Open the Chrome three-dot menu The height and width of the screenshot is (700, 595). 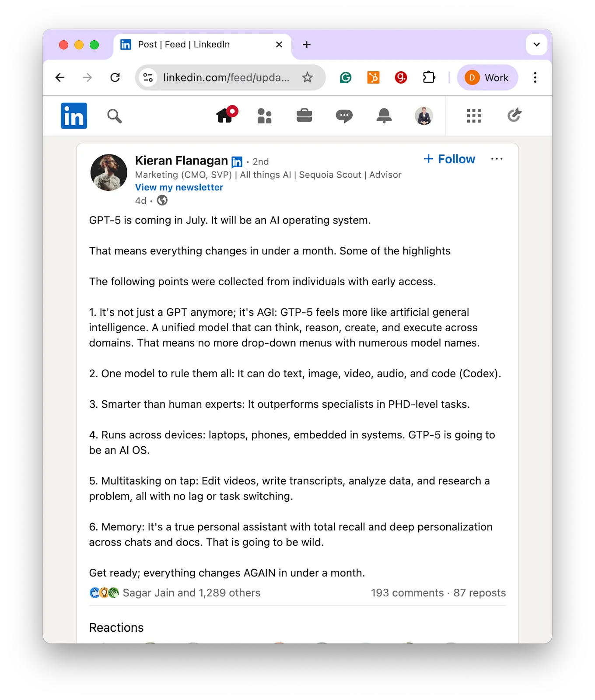coord(535,77)
